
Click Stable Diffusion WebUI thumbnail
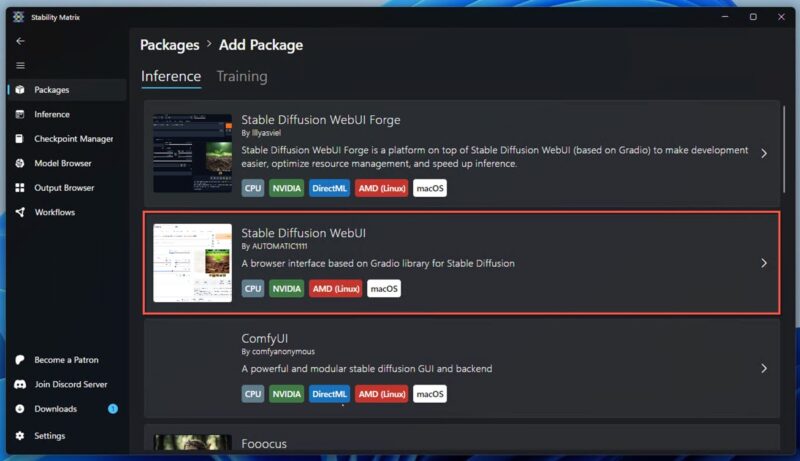(192, 263)
